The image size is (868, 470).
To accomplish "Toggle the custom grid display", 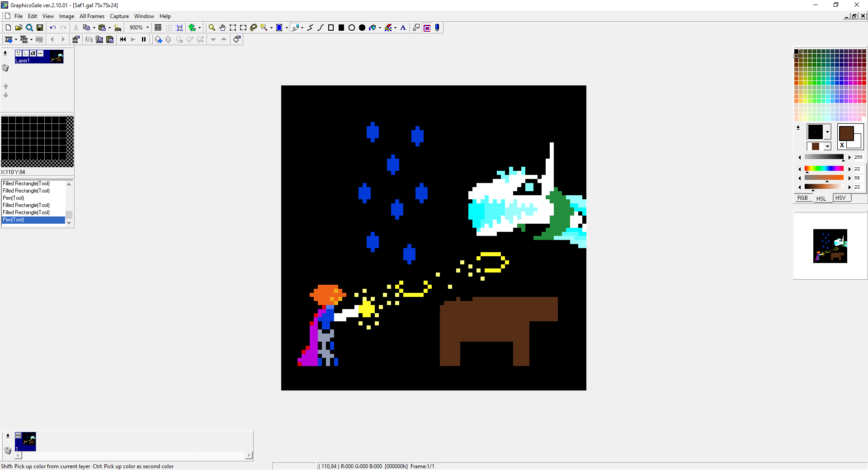I will pyautogui.click(x=169, y=28).
